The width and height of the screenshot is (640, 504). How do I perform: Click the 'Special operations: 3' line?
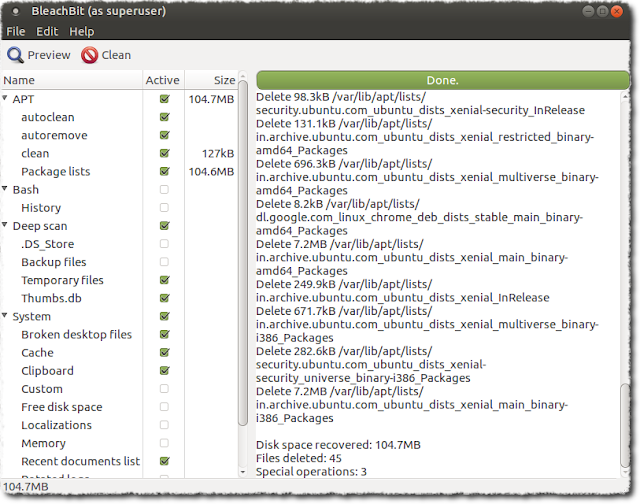(x=311, y=471)
